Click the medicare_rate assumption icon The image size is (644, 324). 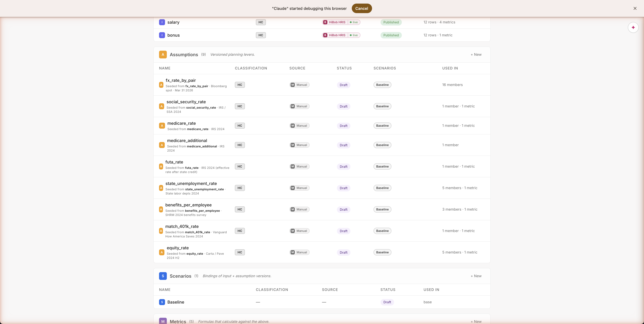pos(162,126)
